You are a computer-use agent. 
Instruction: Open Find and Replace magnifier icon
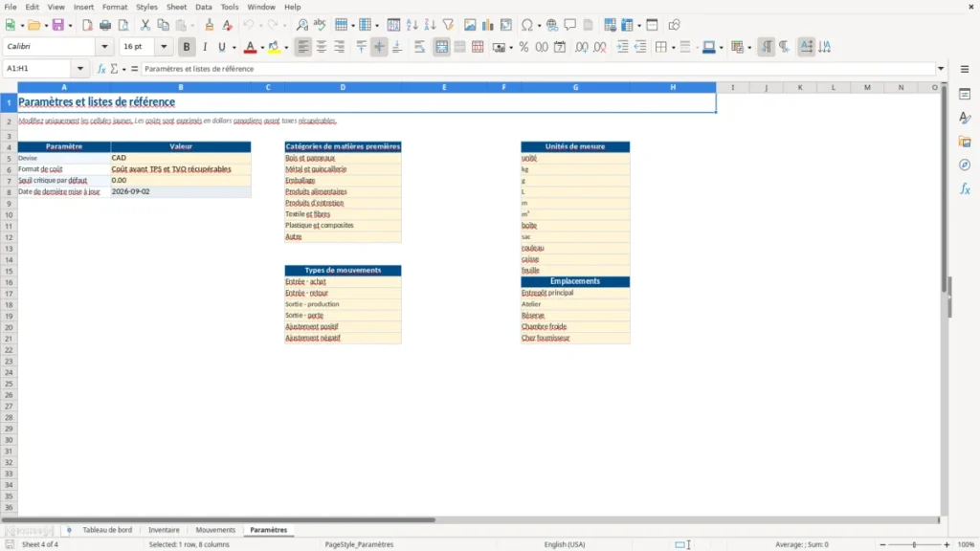301,25
